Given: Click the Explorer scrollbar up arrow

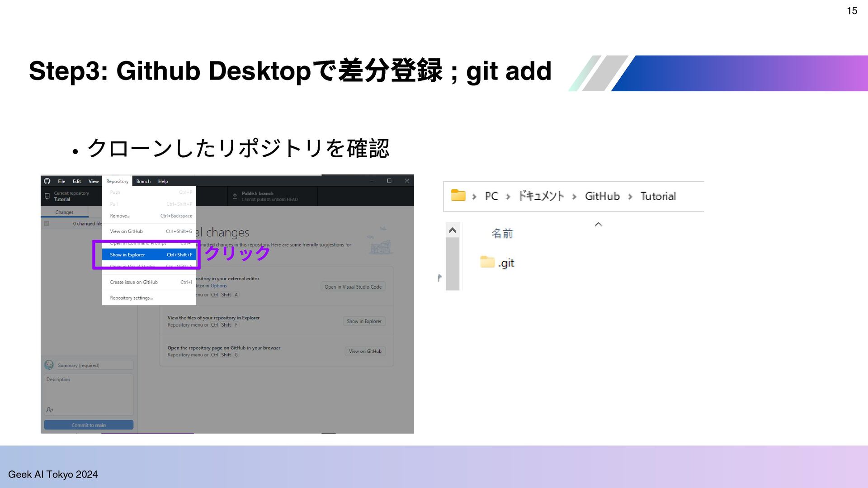Looking at the screenshot, I should coord(453,230).
